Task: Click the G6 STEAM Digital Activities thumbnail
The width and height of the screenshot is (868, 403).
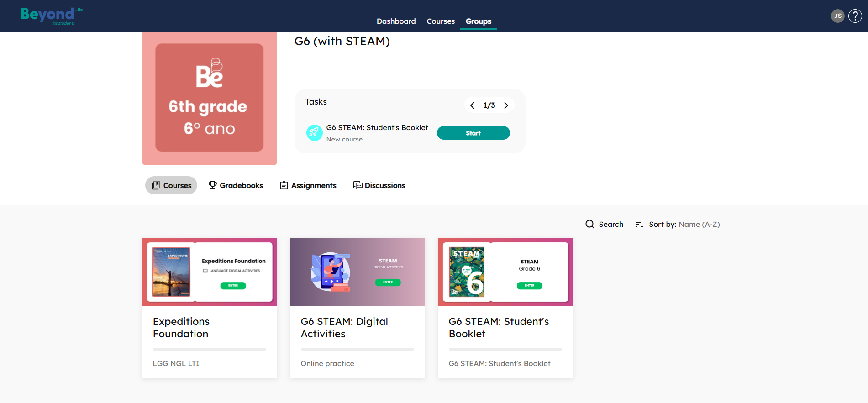Action: [x=357, y=272]
